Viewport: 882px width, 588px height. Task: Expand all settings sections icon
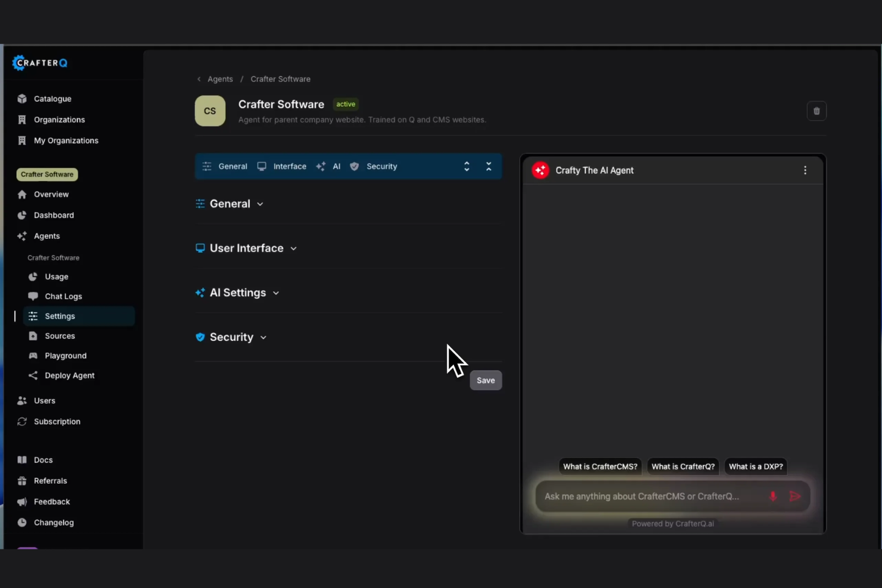[467, 166]
